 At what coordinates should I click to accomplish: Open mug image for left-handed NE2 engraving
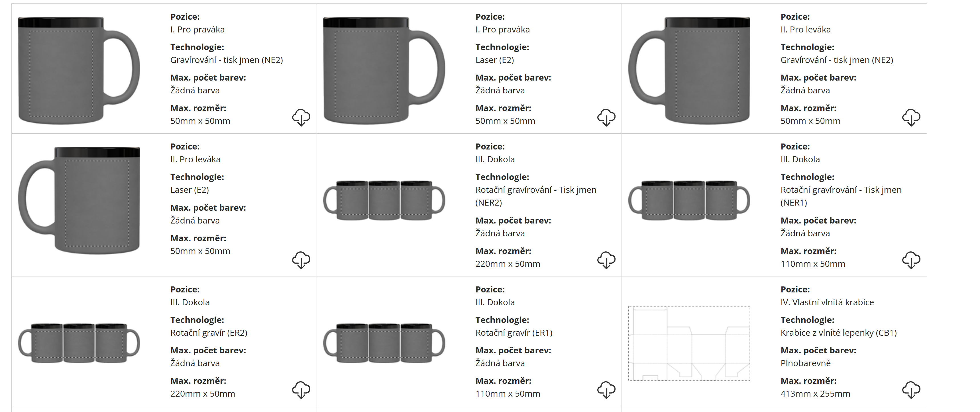coord(689,70)
